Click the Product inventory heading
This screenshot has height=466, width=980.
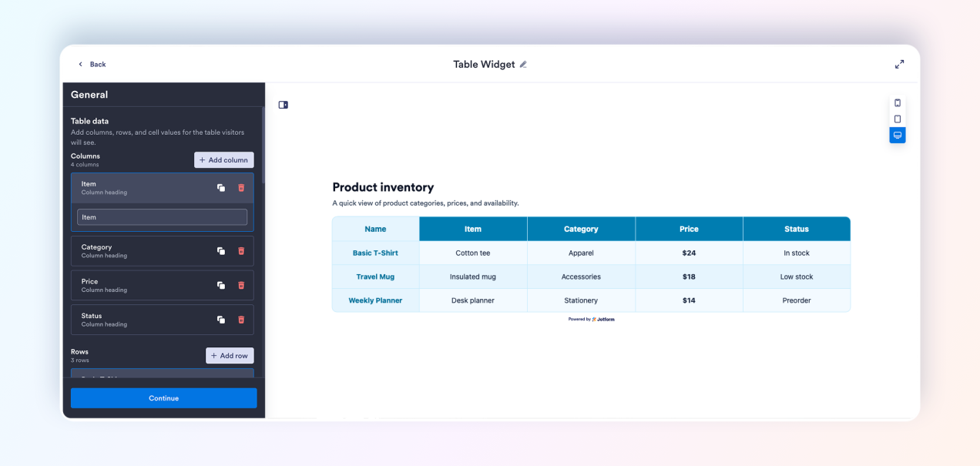click(383, 187)
